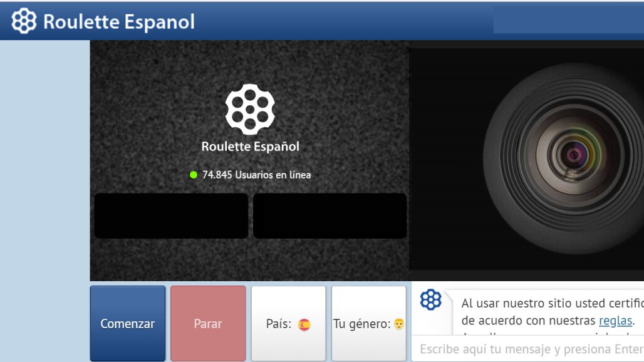The image size is (644, 362).
Task: Click the Roulette Espanol header title
Action: pyautogui.click(x=119, y=22)
